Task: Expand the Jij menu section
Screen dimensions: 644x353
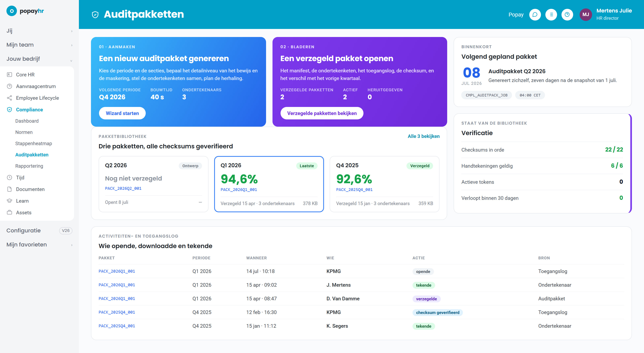Action: click(x=39, y=31)
